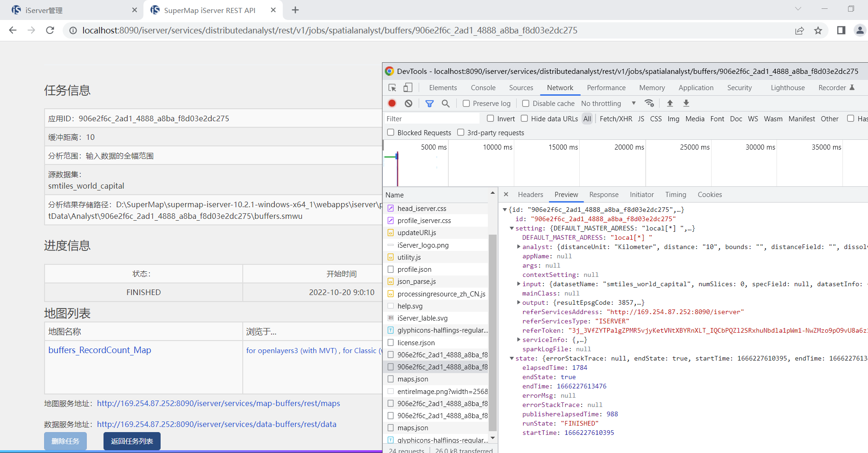
Task: Close the iServer管理 tab
Action: click(135, 10)
